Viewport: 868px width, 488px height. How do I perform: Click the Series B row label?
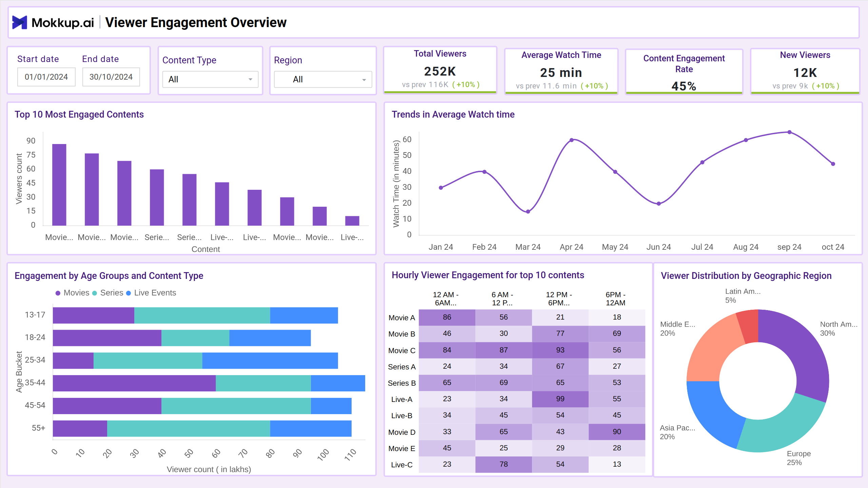click(402, 383)
